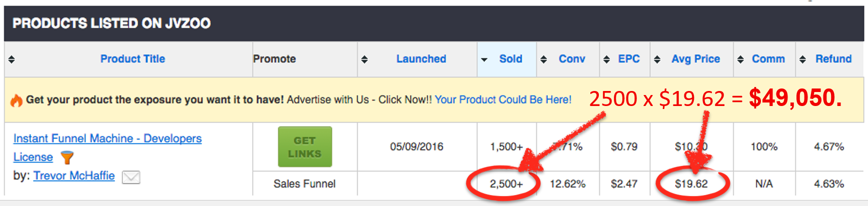868x206 pixels.
Task: Open Instant Funnel Machine - Developers link
Action: click(x=108, y=138)
